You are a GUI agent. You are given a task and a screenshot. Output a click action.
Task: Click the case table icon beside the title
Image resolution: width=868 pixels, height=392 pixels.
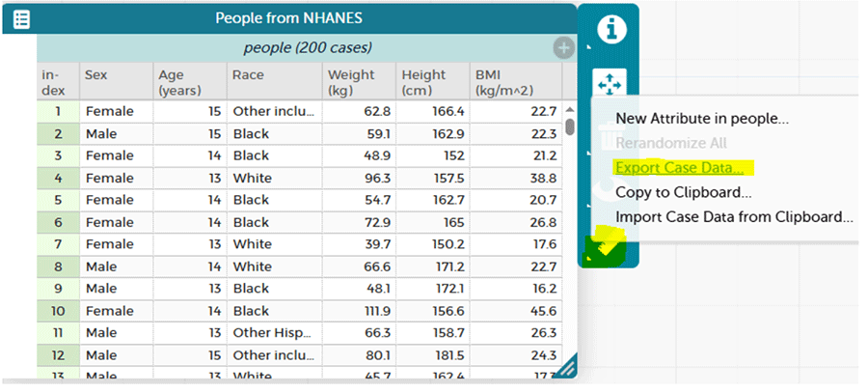(x=21, y=19)
